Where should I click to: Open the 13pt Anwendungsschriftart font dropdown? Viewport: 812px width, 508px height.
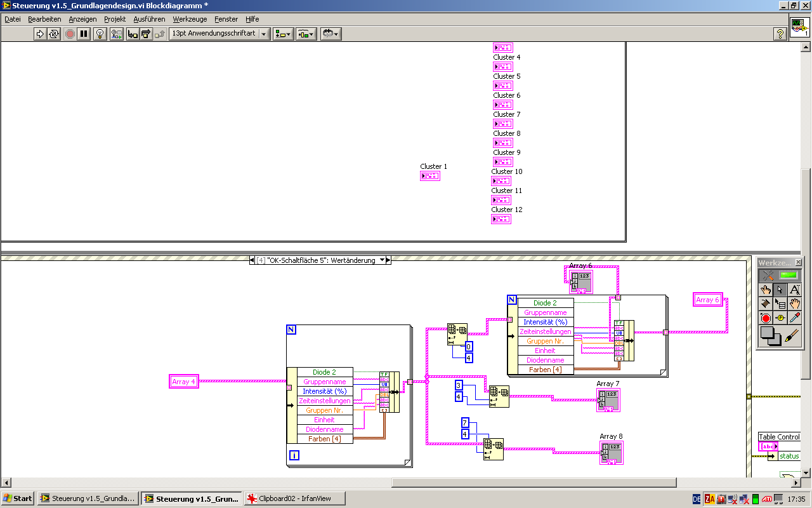click(x=220, y=34)
